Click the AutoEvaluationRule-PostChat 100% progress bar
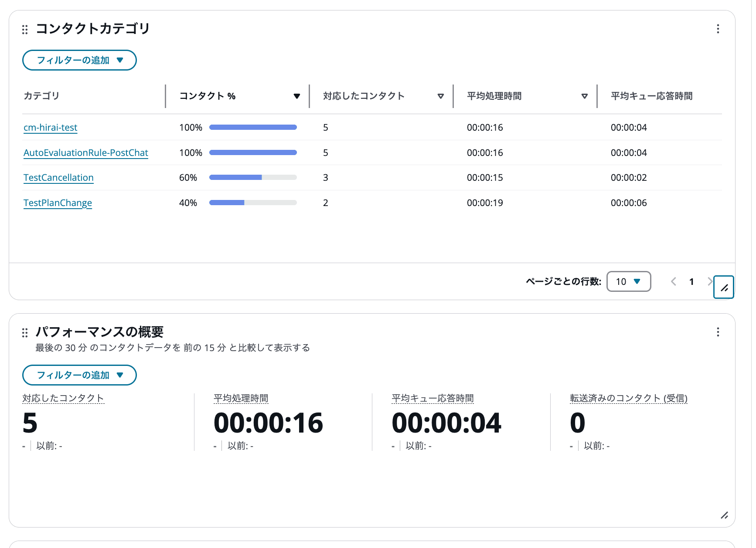The image size is (756, 548). [x=253, y=152]
